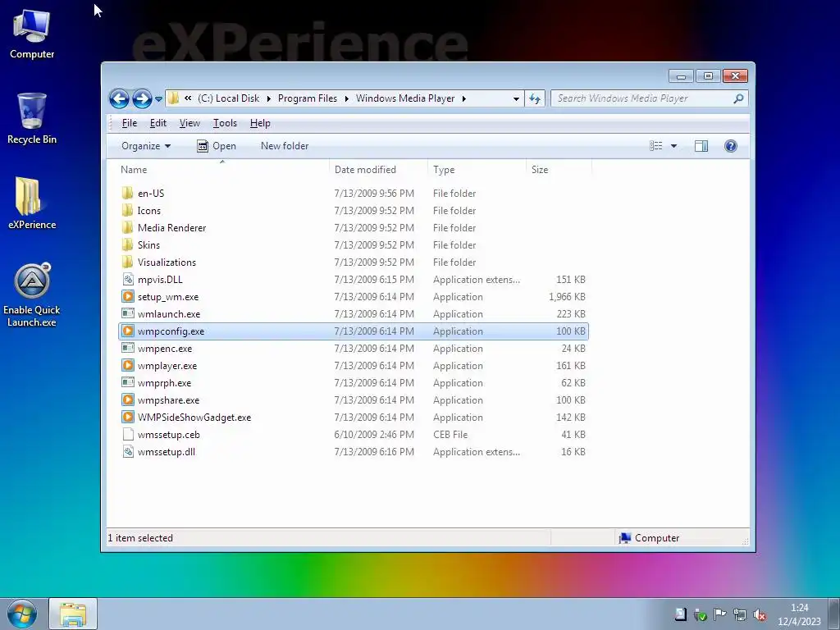Select wmssetup.ceb file icon
The image size is (840, 630).
[x=127, y=434]
